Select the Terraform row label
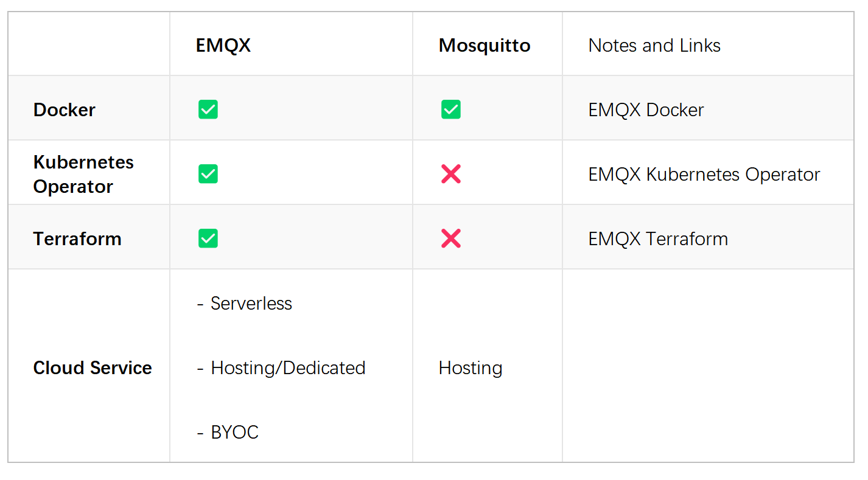The height and width of the screenshot is (480, 868). coord(77,239)
